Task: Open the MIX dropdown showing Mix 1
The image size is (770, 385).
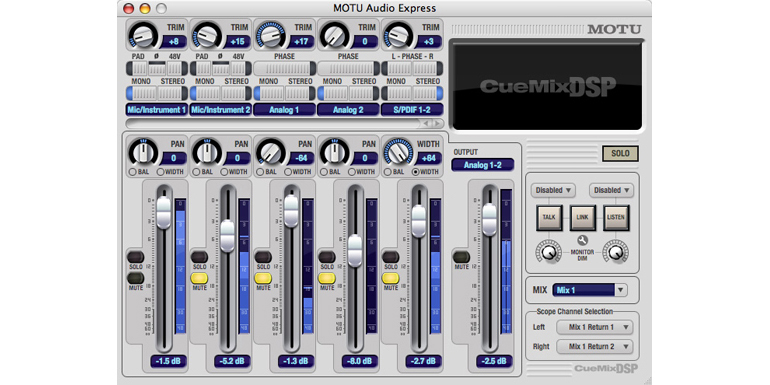Action: click(x=590, y=290)
